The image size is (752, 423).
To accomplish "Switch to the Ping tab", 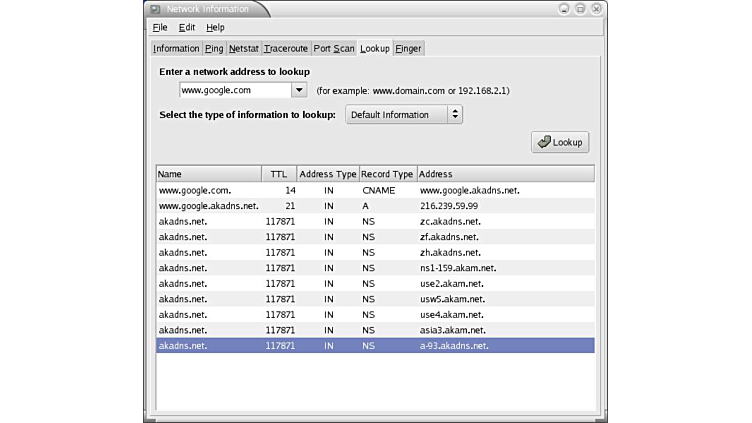I will click(214, 48).
